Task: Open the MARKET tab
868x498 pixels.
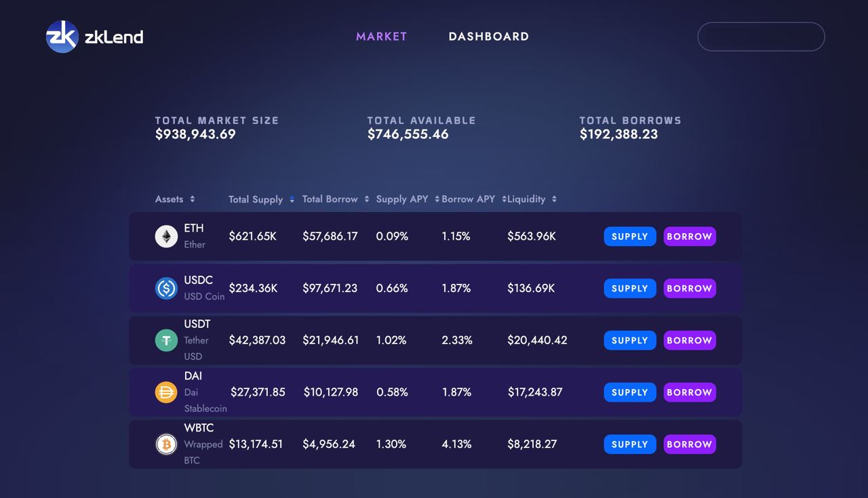Action: pyautogui.click(x=382, y=37)
